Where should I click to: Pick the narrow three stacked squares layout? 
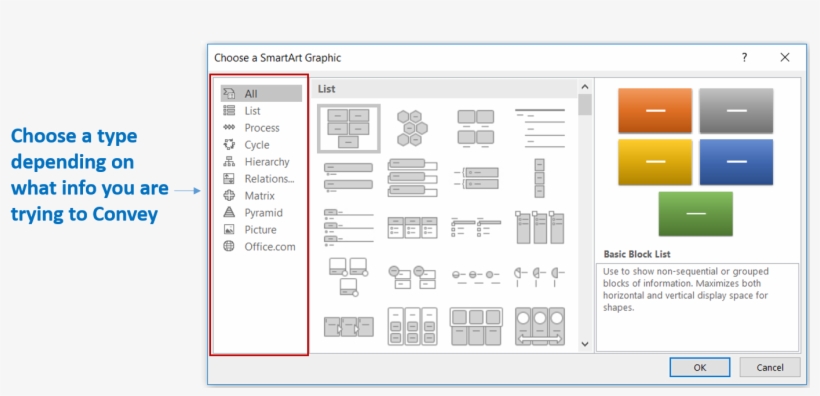coord(539,178)
